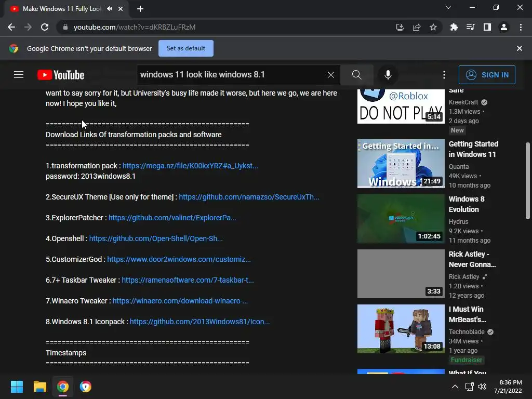Toggle the Chrome side panel
The height and width of the screenshot is (399, 532).
point(487,27)
